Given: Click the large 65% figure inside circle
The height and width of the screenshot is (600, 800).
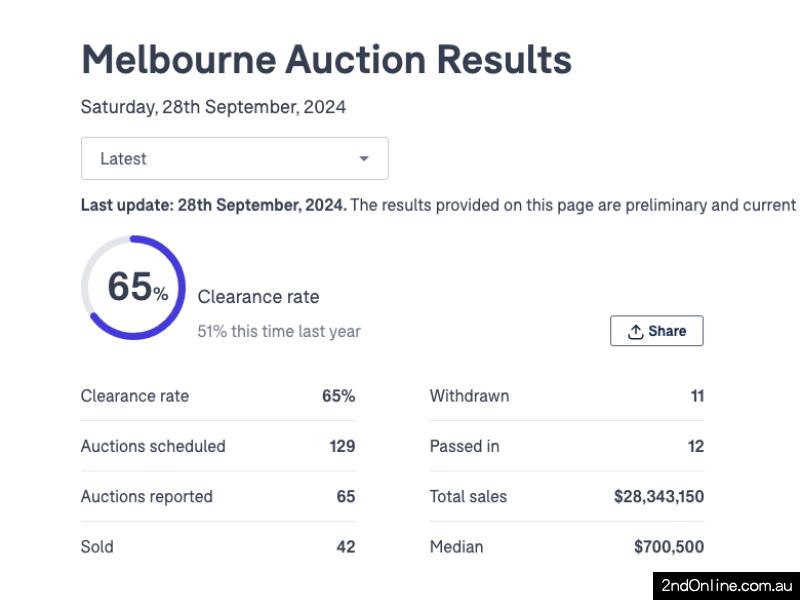Looking at the screenshot, I should 138,287.
